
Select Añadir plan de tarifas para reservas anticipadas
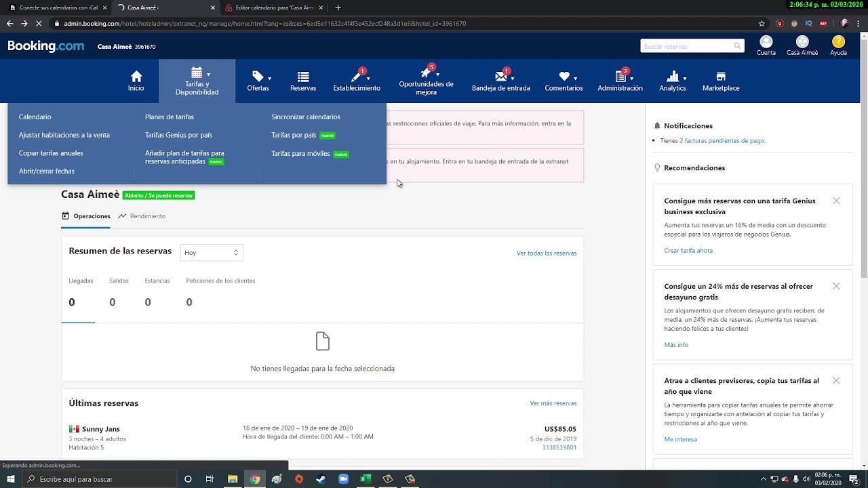[x=184, y=157]
